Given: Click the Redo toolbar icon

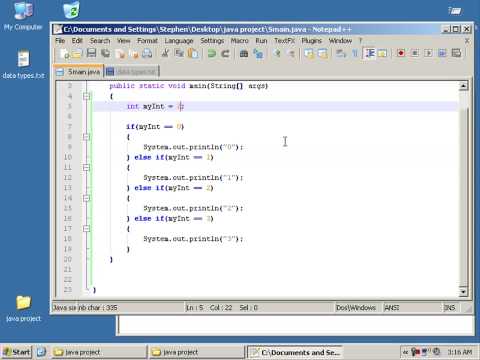Looking at the screenshot, I should (226, 53).
